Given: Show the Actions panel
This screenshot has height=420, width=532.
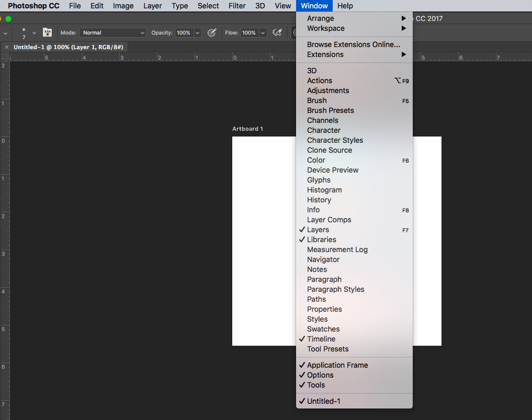Looking at the screenshot, I should click(354, 81).
